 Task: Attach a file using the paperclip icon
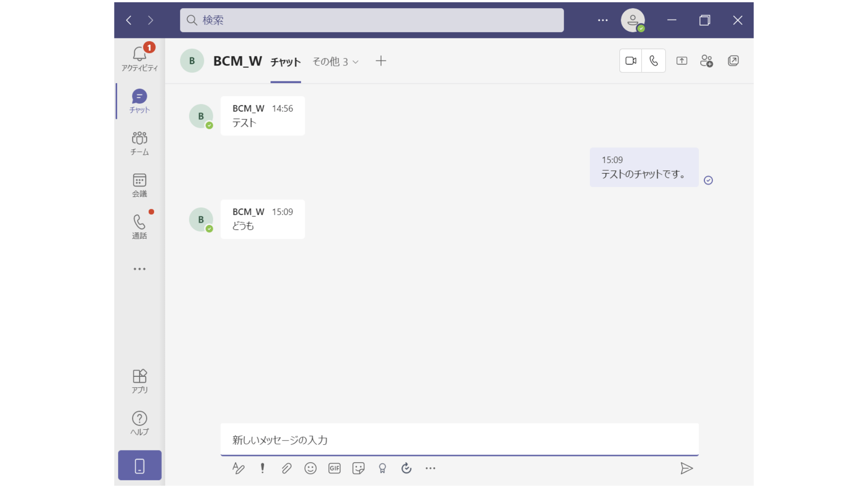pos(287,468)
